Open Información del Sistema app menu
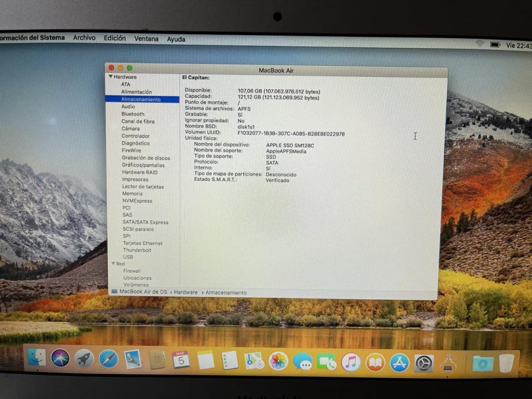The width and height of the screenshot is (532, 399). (x=32, y=37)
